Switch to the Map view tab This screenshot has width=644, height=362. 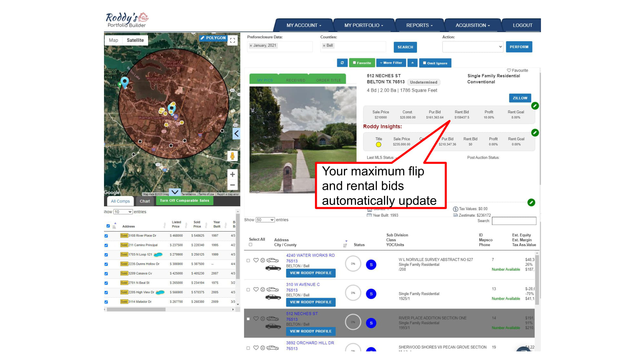pos(113,40)
